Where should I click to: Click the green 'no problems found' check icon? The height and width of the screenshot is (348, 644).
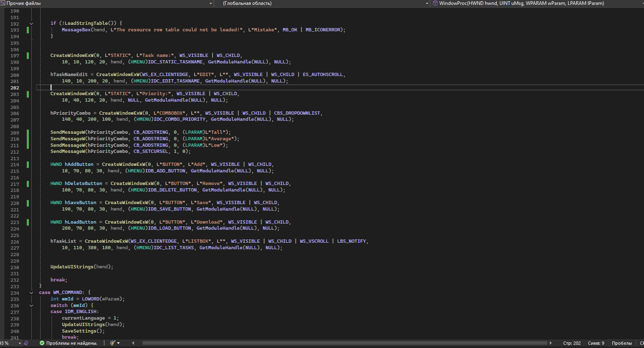coord(42,343)
